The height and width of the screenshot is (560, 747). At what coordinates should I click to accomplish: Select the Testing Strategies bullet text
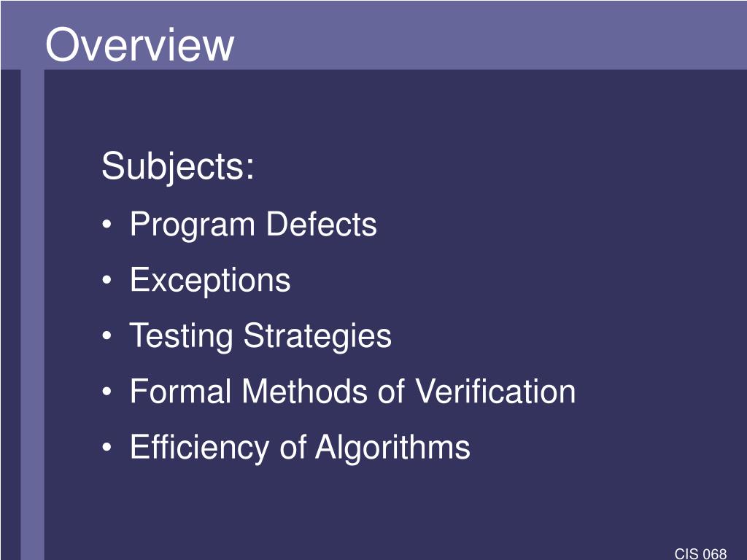(x=260, y=335)
